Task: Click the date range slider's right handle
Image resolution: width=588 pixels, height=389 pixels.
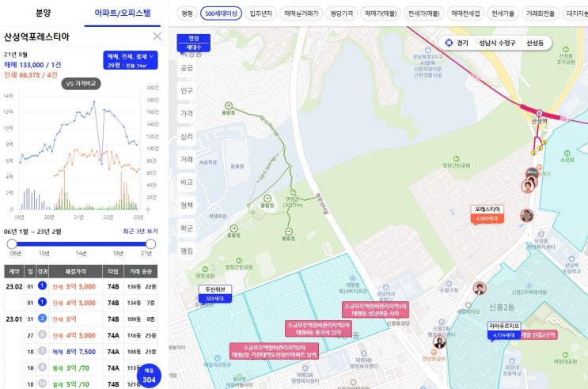Action: (x=150, y=244)
